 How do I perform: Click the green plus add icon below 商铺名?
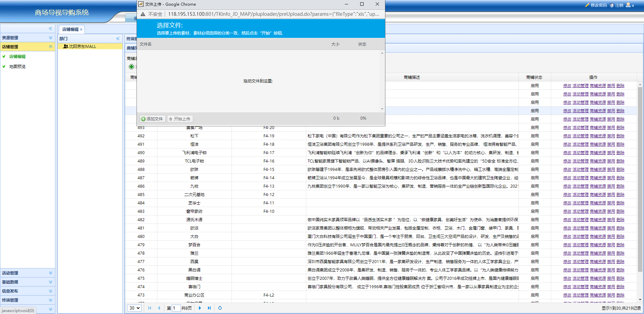[x=131, y=67]
